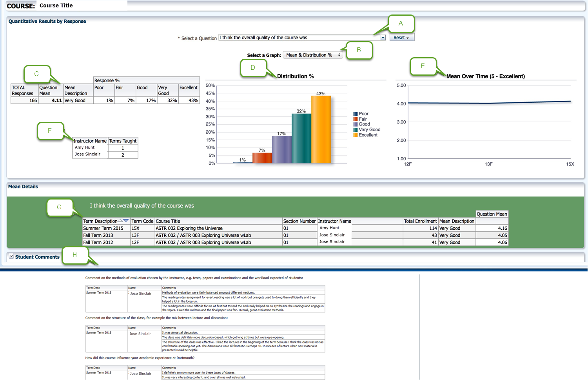588x381 pixels.
Task: Select Summer Term 2015 row cell
Action: click(103, 229)
